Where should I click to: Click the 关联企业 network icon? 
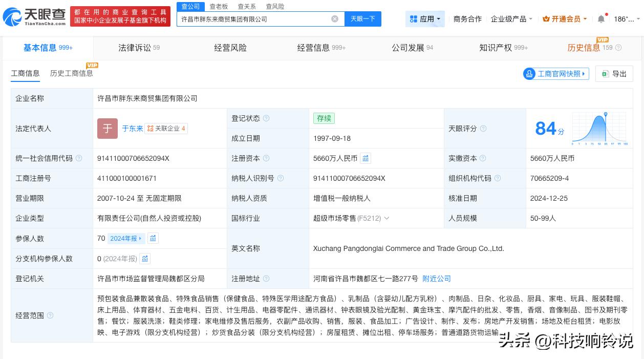[150, 129]
